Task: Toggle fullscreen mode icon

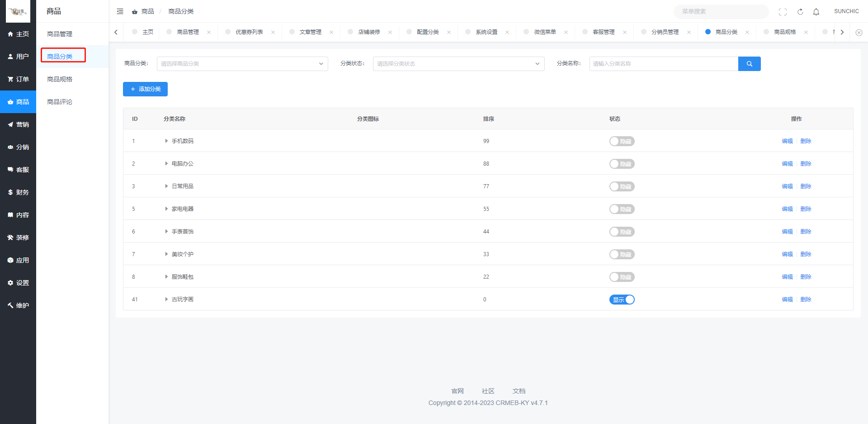Action: pyautogui.click(x=783, y=12)
